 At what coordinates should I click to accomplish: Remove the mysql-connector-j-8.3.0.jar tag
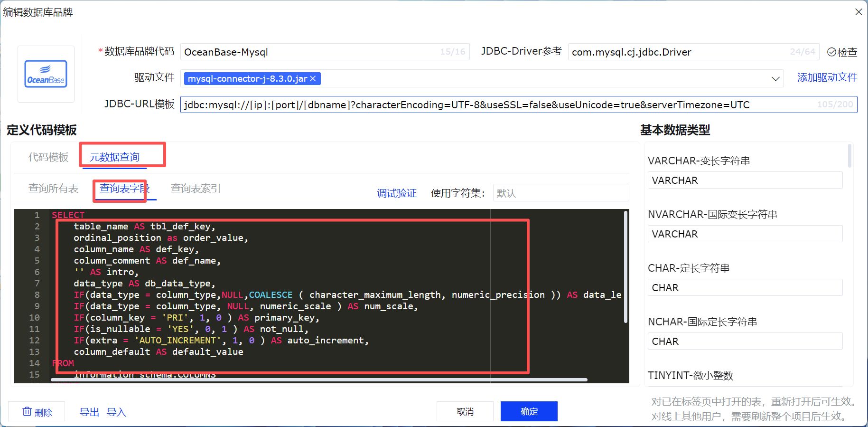click(x=313, y=79)
